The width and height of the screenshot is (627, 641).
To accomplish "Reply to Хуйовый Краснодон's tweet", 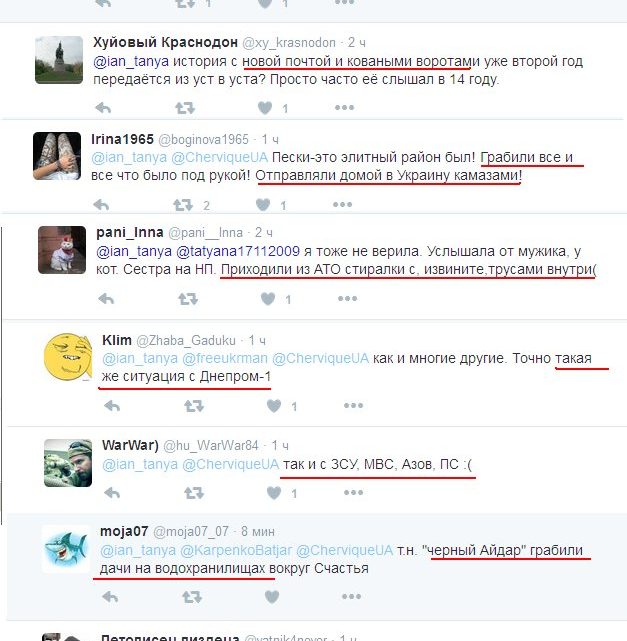I will (x=103, y=108).
